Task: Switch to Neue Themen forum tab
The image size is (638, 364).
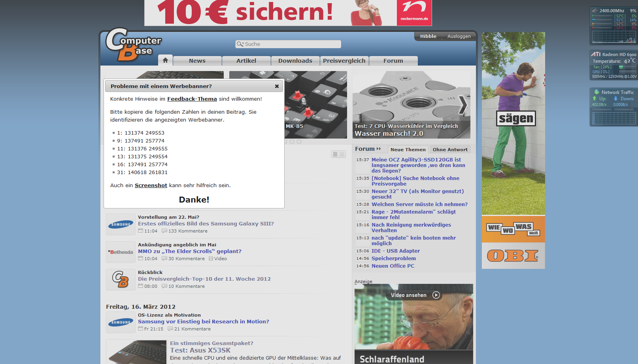Action: [408, 150]
